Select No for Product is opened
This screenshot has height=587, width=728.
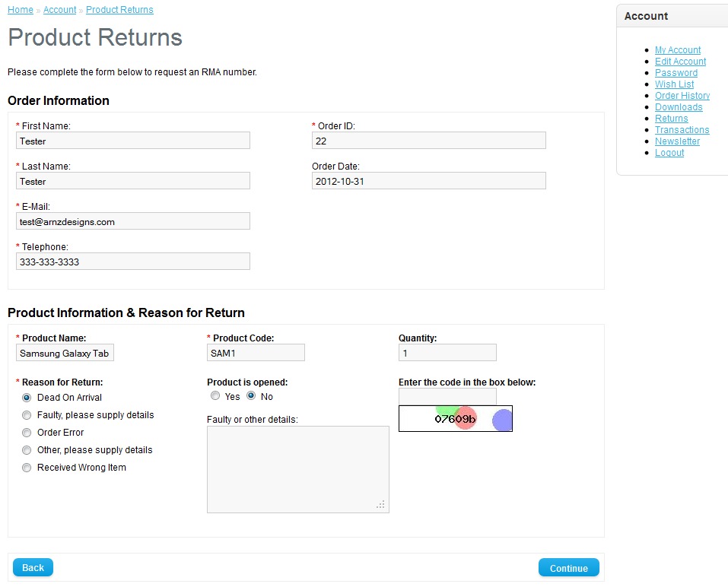[251, 396]
